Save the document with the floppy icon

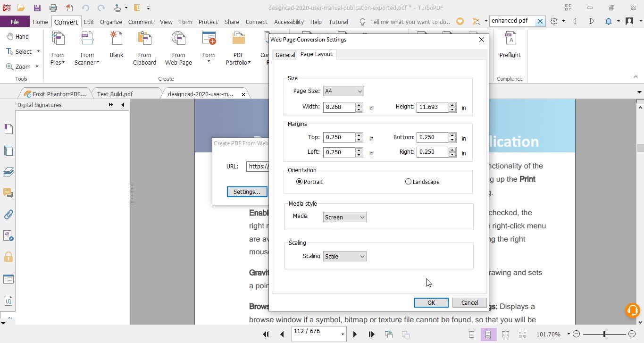click(x=37, y=8)
